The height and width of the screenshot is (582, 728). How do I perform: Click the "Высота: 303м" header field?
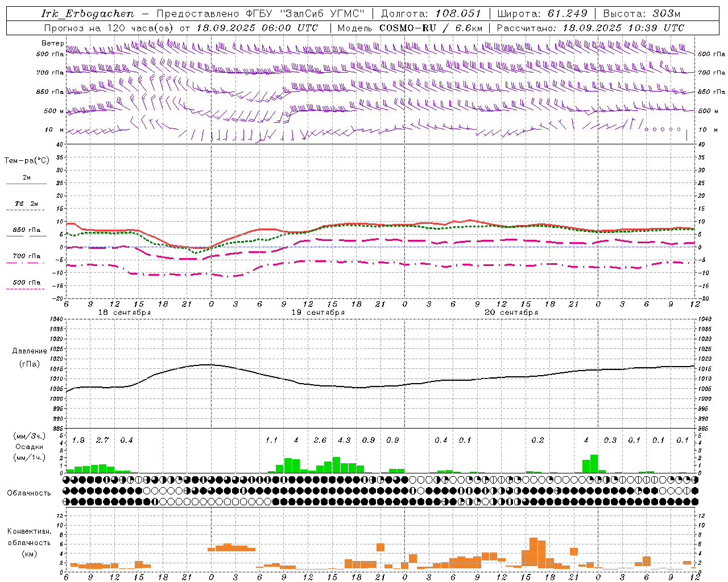[642, 14]
